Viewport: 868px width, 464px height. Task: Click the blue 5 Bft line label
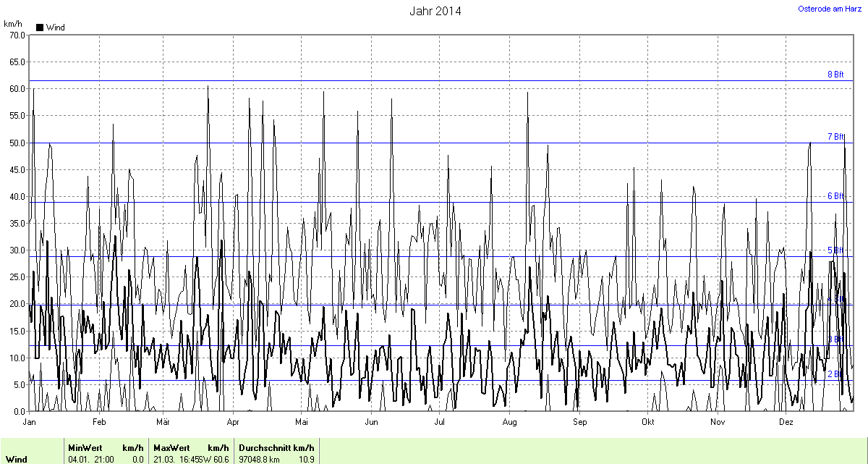835,250
